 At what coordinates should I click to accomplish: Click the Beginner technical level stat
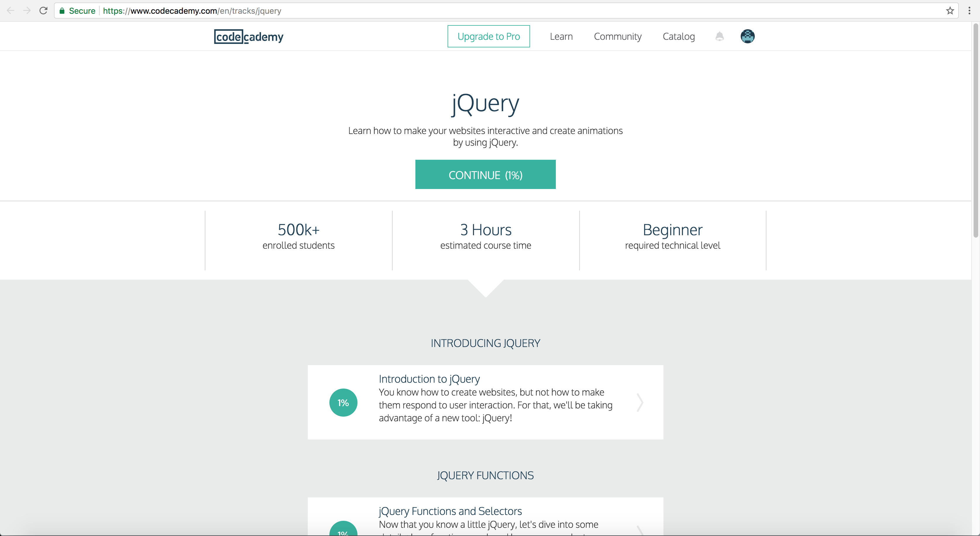[673, 236]
